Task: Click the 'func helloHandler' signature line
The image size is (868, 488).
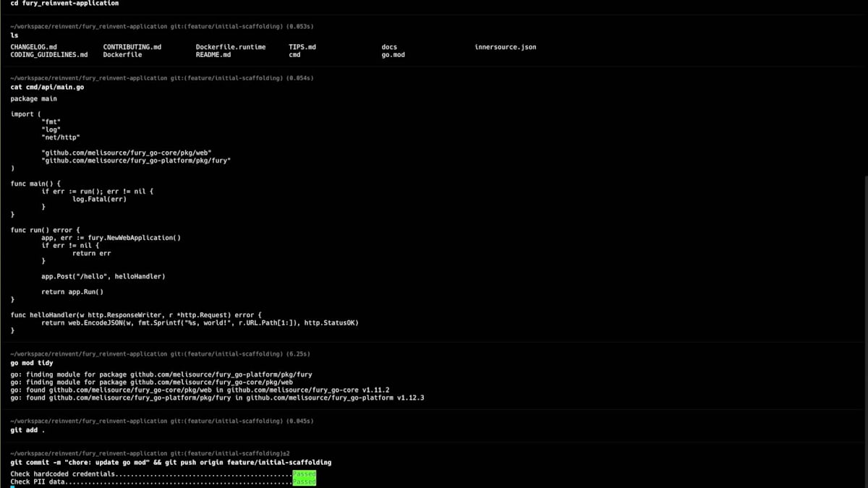Action: point(136,315)
